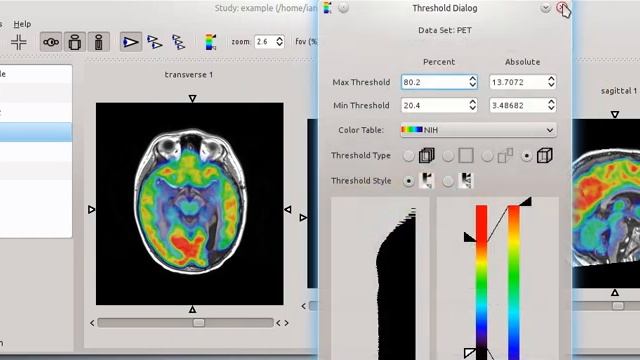
Task: Click Threshold Dialog window icon in title bar
Action: [x=327, y=8]
